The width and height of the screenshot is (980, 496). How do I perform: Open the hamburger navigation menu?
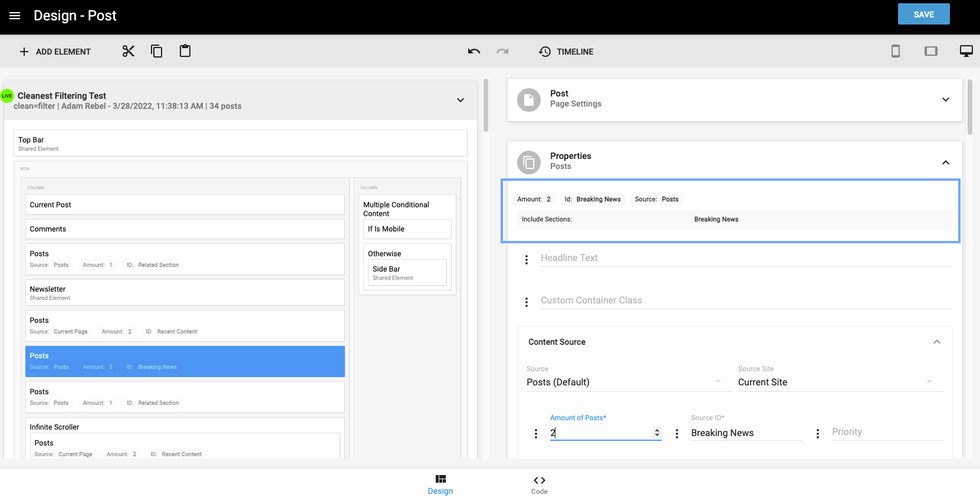point(14,16)
